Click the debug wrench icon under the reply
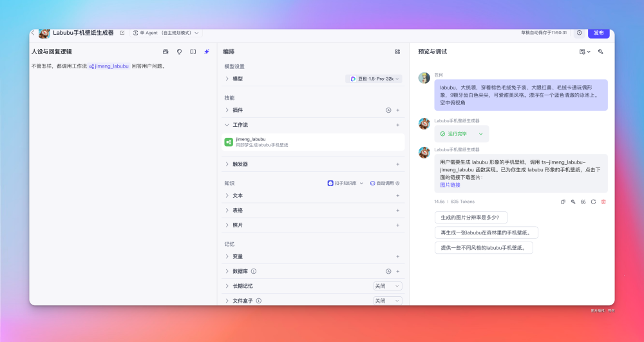This screenshot has height=342, width=644. [573, 202]
